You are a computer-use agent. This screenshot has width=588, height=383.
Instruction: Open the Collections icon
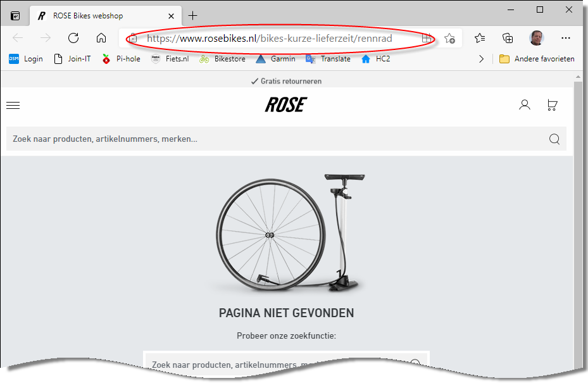click(508, 38)
